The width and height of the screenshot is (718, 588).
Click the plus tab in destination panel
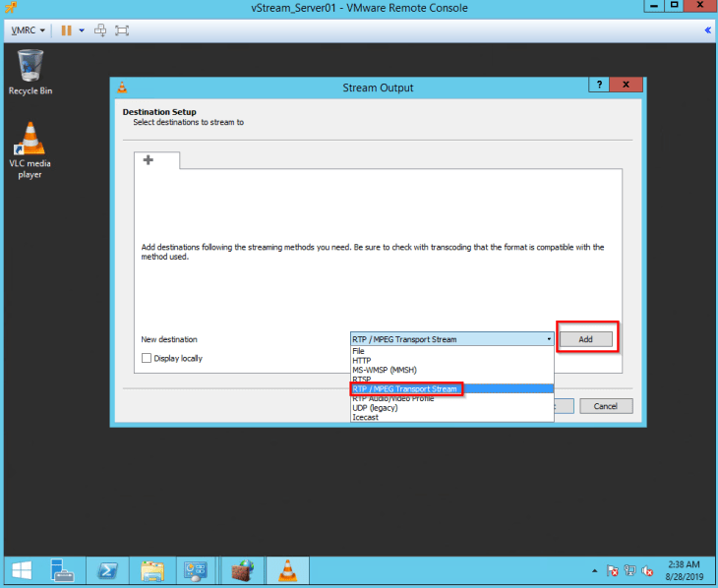tap(149, 160)
